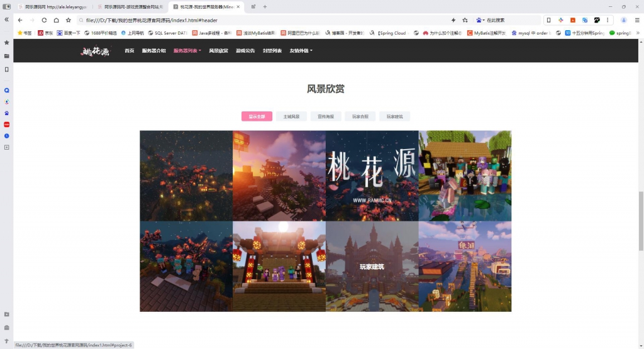The width and height of the screenshot is (644, 349).
Task: Click the favorites star icon in address bar
Action: [465, 20]
